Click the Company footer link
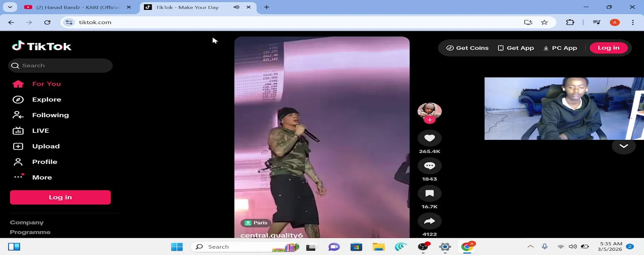Viewport: 644px width, 255px height. tap(27, 222)
